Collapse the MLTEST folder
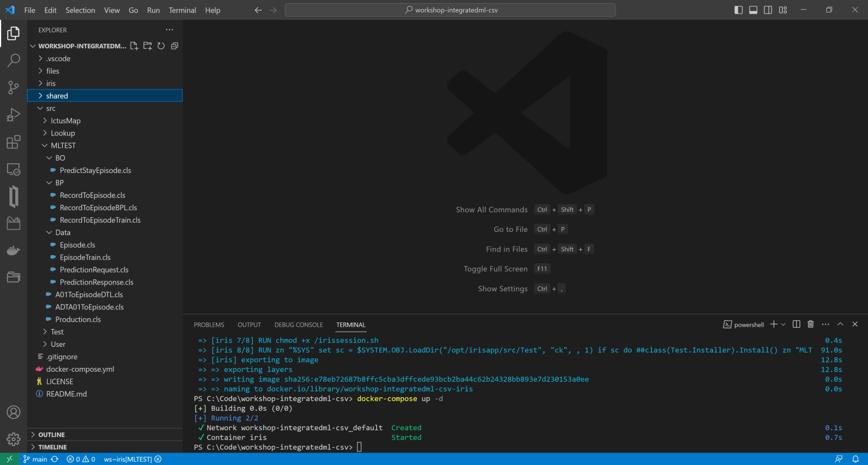The image size is (868, 465). coord(63,146)
